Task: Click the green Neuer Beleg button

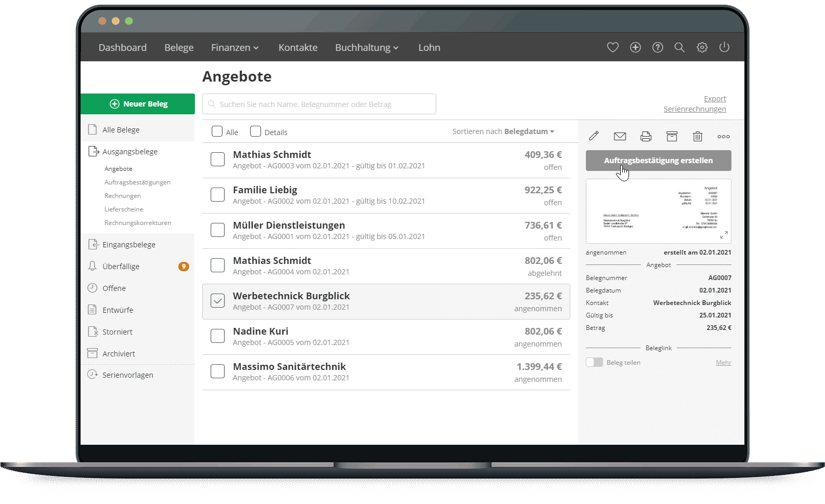Action: point(138,104)
